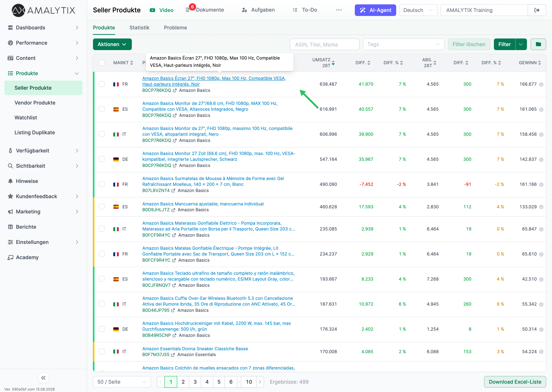Switch to the Probleme tab
The image size is (552, 392).
(x=175, y=28)
